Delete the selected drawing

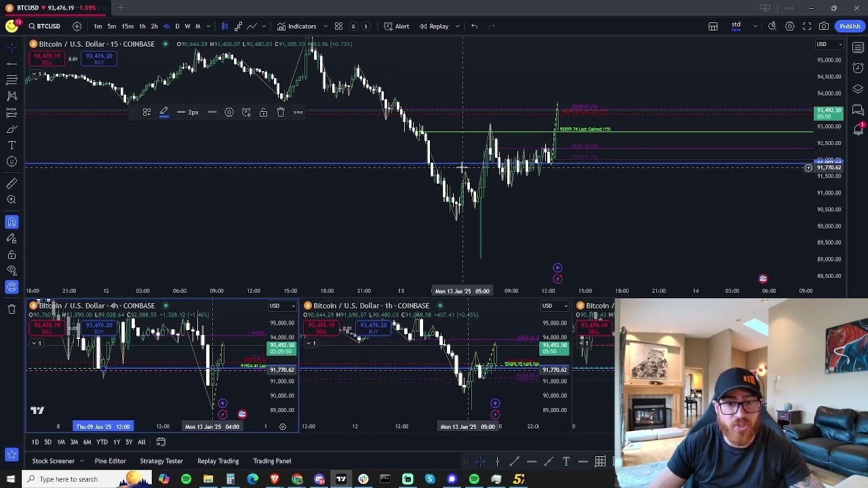pos(281,113)
